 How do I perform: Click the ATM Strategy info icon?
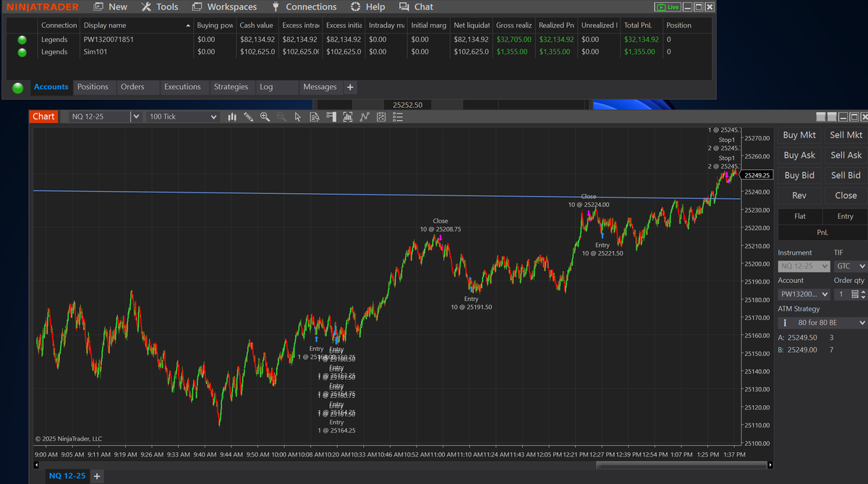786,323
